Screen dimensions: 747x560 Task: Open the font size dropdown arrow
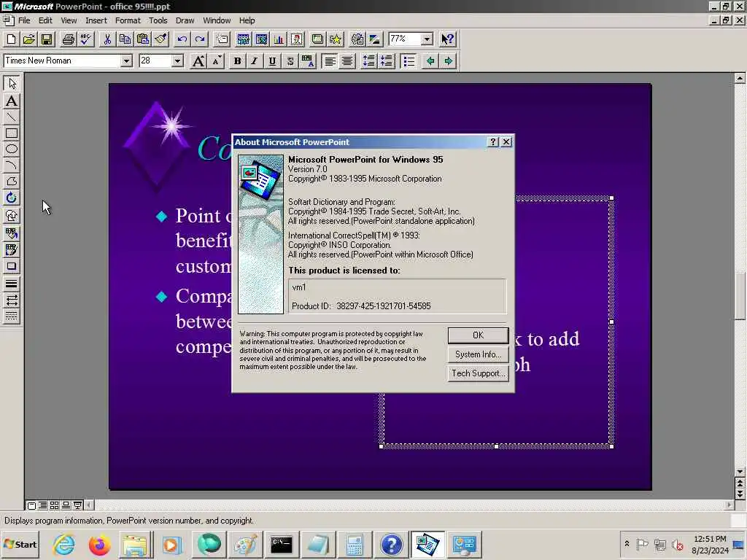[x=177, y=61]
